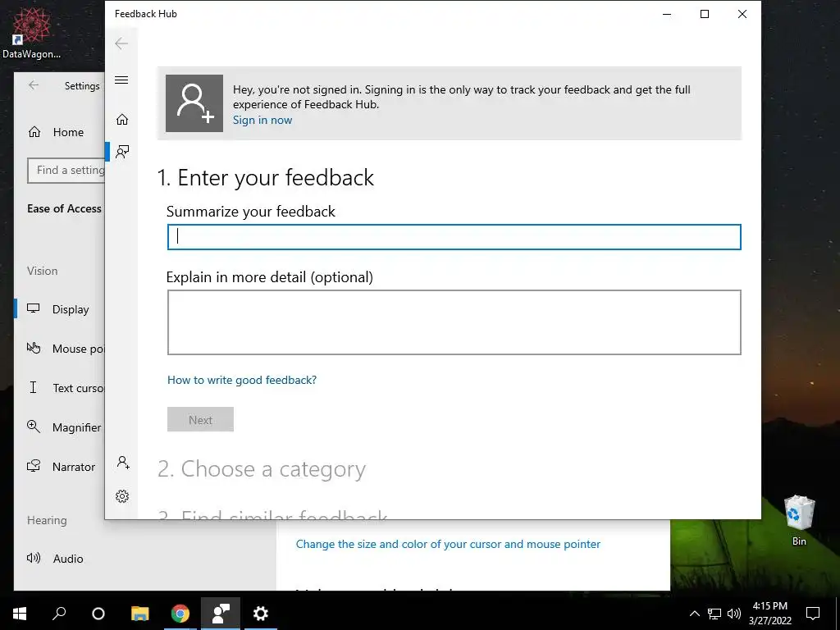Open Feedback Hub settings gear
This screenshot has width=840, height=630.
click(x=122, y=496)
